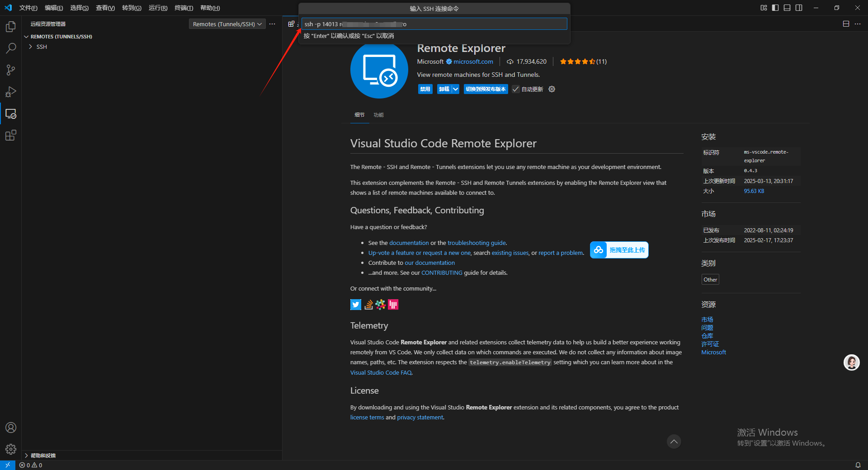Open the Accounts icon in activity bar
Viewport: 868px width, 470px height.
(x=11, y=428)
